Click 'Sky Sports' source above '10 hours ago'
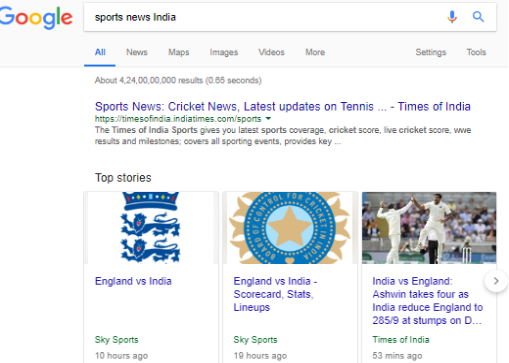The height and width of the screenshot is (363, 509). (117, 340)
